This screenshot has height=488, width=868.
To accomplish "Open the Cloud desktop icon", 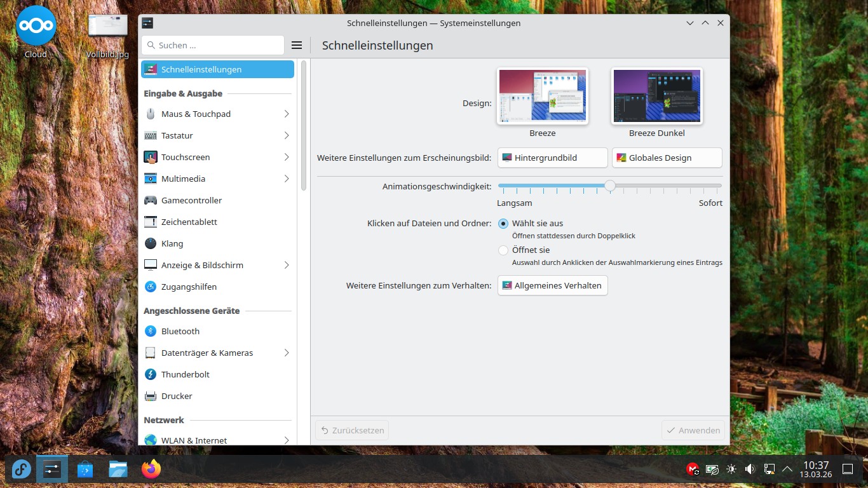I will (36, 33).
